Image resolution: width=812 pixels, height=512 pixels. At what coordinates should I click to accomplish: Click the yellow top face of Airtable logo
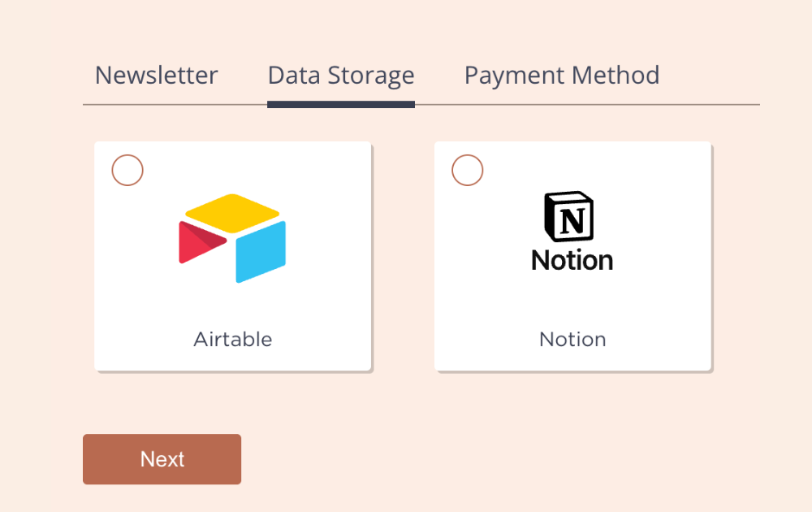pos(232,213)
